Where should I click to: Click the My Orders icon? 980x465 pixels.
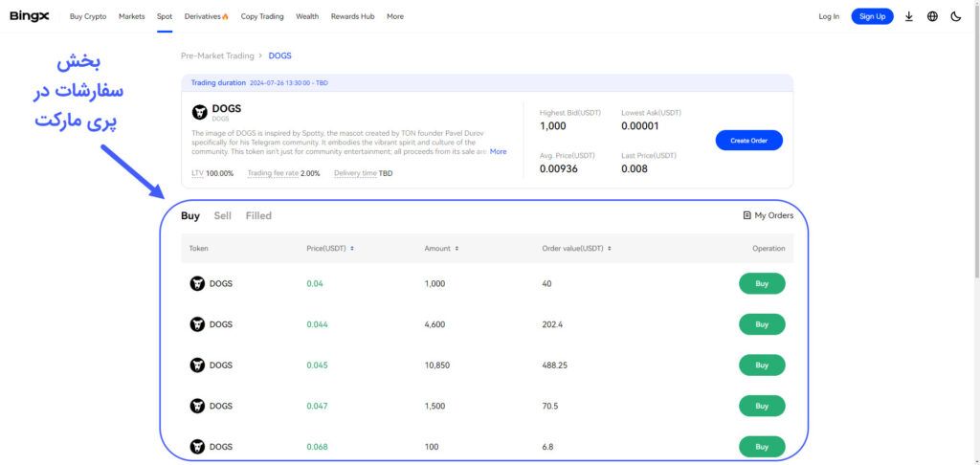pos(747,215)
